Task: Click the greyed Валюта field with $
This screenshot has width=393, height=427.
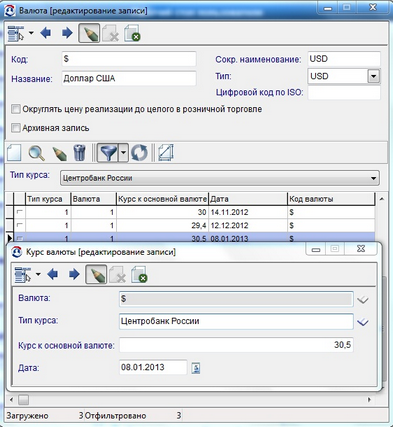Action: pyautogui.click(x=236, y=299)
